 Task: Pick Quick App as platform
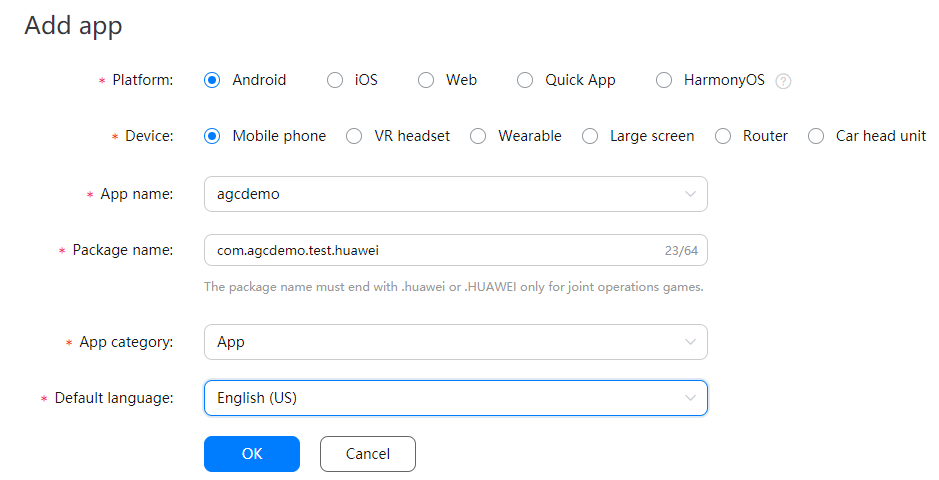coord(525,80)
